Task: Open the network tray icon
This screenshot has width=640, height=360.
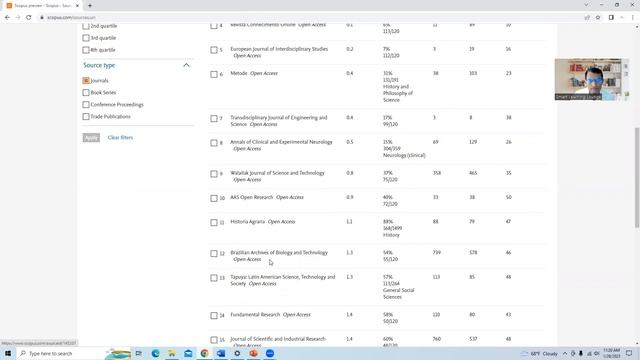Action: tap(589, 353)
